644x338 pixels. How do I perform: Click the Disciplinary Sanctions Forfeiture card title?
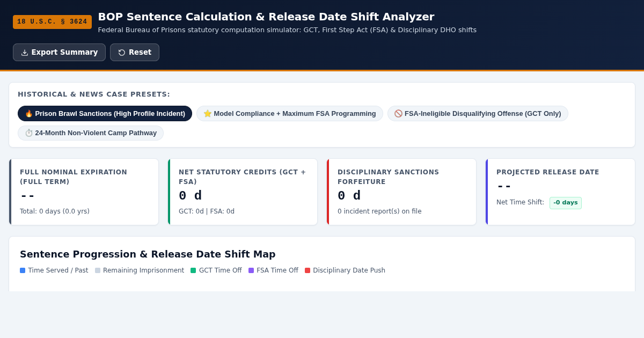(389, 177)
